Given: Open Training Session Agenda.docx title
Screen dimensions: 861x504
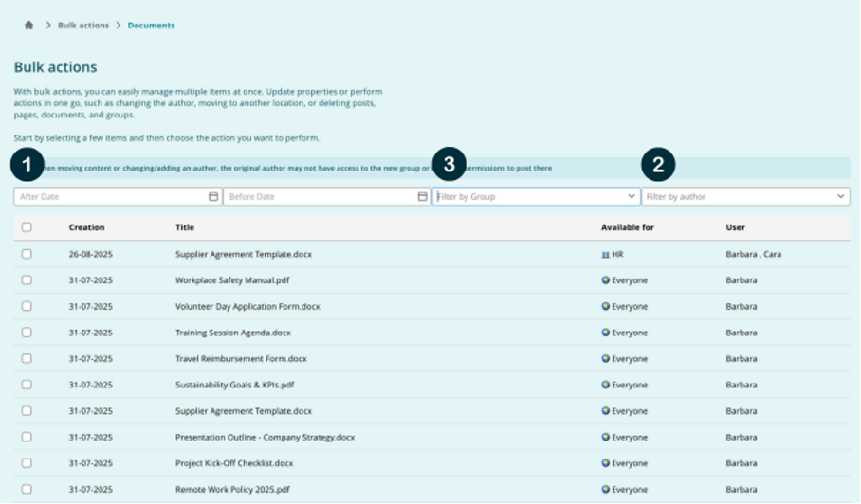Looking at the screenshot, I should 233,333.
